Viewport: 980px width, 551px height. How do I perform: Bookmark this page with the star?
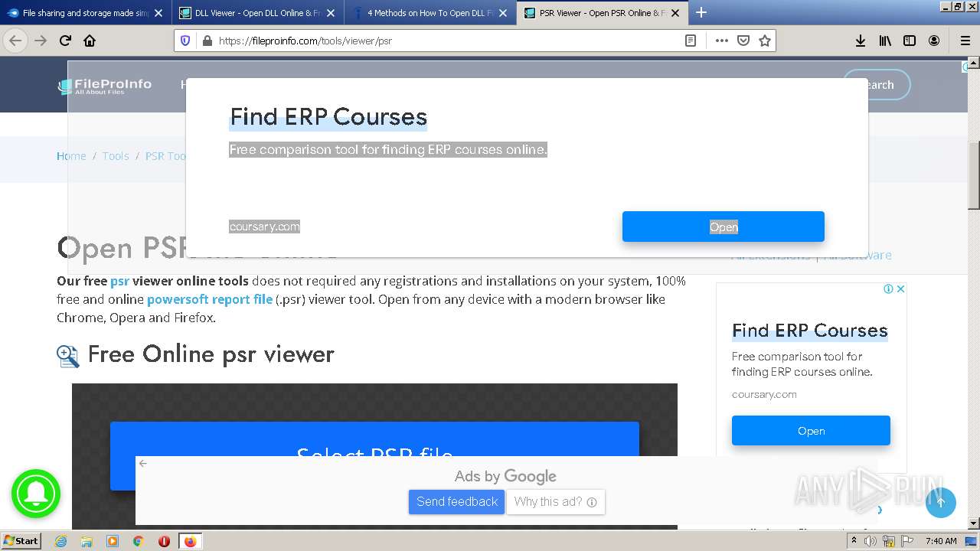coord(764,41)
